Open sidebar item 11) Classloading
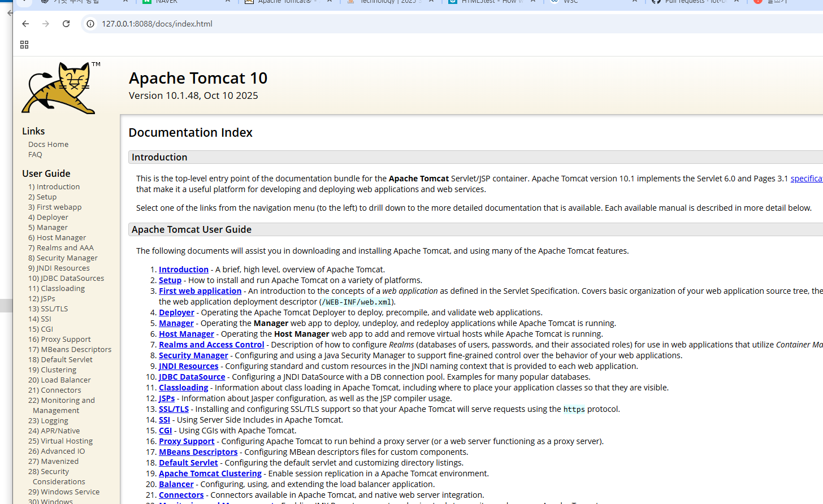The width and height of the screenshot is (823, 504). point(57,289)
